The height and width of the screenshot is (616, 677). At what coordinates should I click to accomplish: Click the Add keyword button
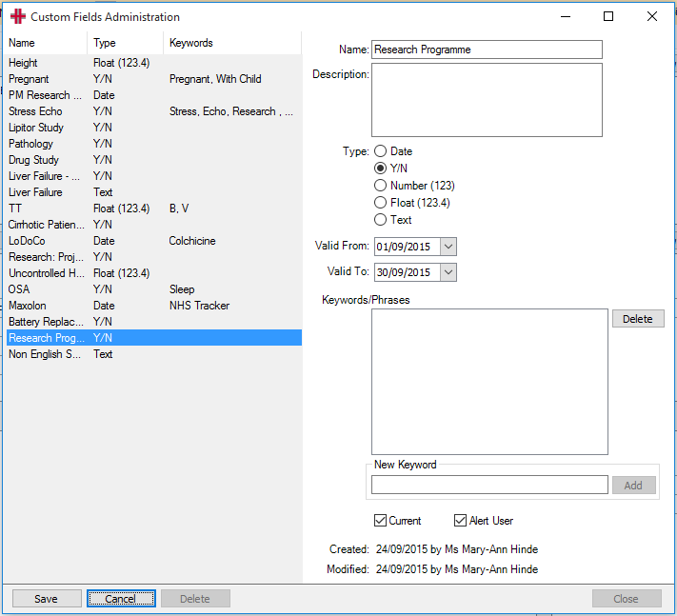[x=633, y=486]
